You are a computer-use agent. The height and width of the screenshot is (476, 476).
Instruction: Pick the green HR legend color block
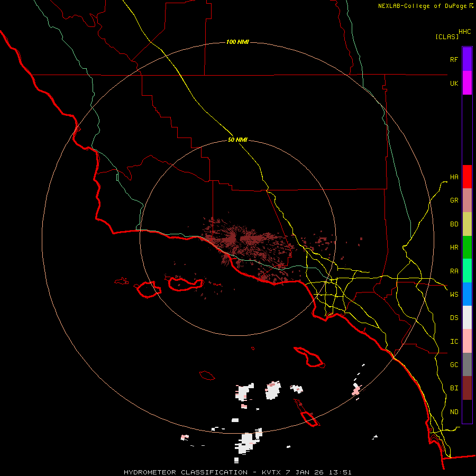(x=467, y=248)
